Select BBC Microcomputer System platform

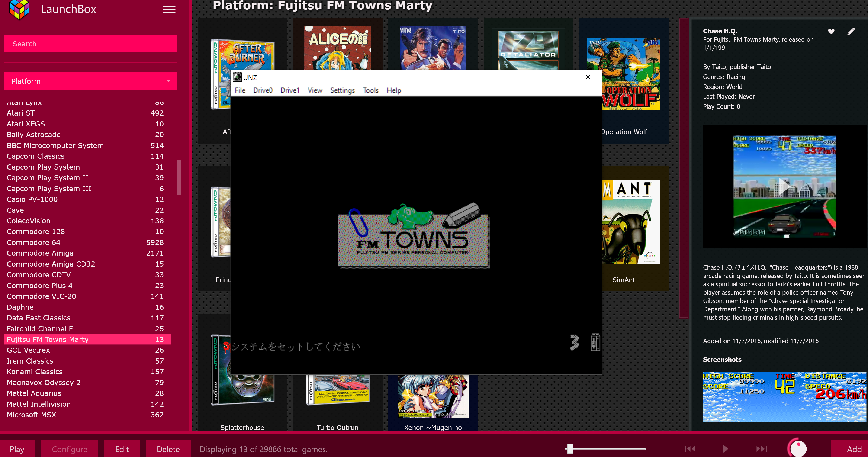click(87, 145)
